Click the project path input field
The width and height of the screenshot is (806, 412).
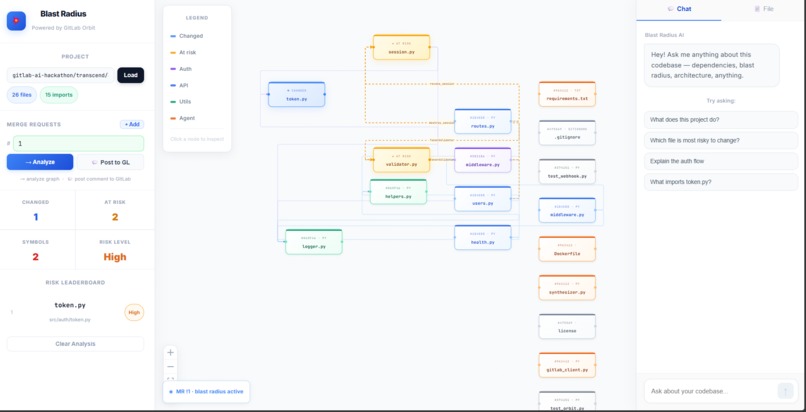pos(61,75)
